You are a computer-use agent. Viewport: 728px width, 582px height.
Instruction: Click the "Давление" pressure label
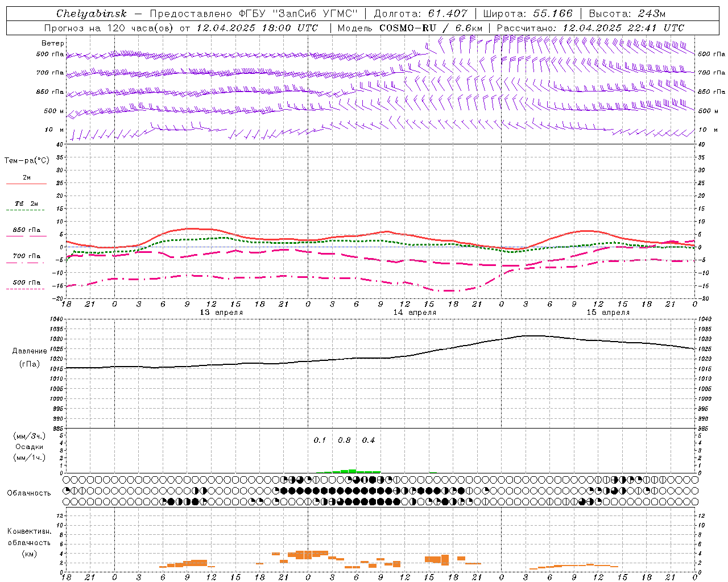(30, 351)
